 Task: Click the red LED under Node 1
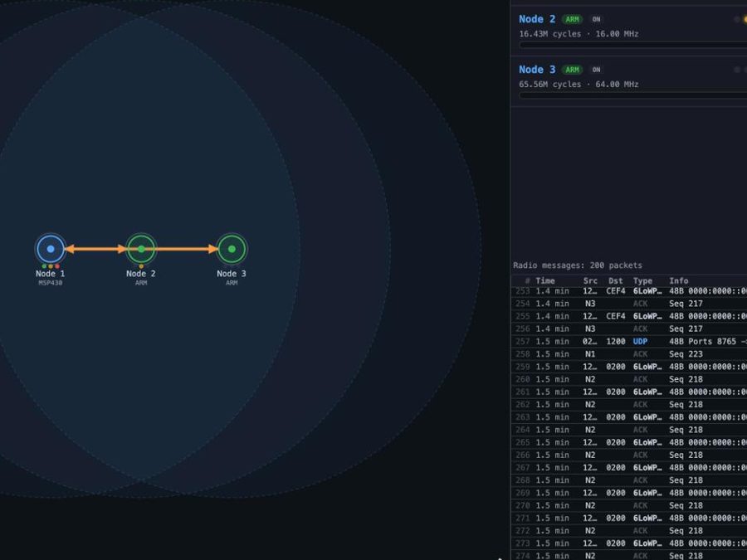[57, 266]
